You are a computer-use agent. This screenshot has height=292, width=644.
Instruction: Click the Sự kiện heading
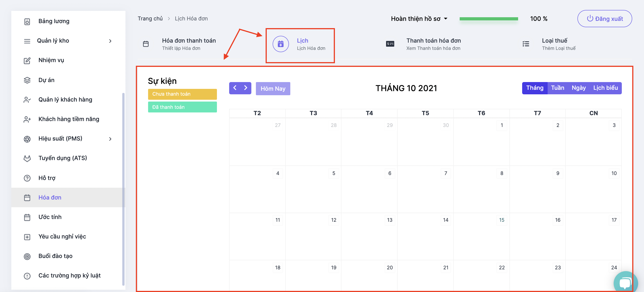(162, 81)
